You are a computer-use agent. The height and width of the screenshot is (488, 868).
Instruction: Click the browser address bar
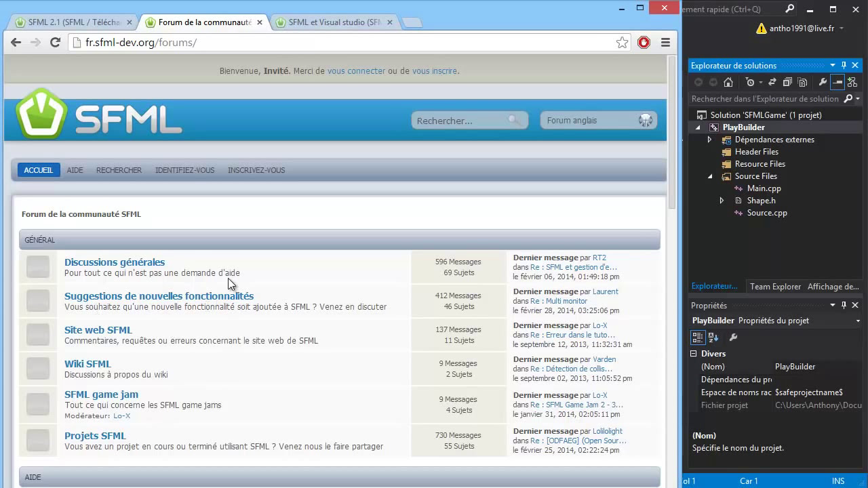tap(348, 43)
